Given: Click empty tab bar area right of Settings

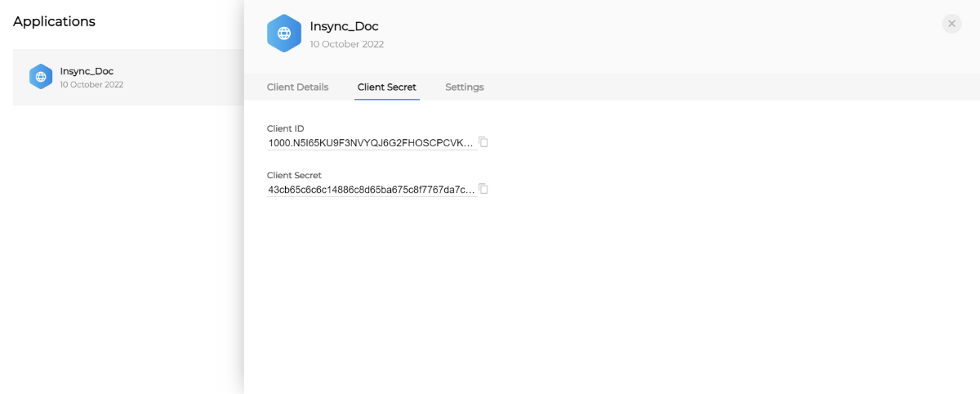Looking at the screenshot, I should [694, 87].
